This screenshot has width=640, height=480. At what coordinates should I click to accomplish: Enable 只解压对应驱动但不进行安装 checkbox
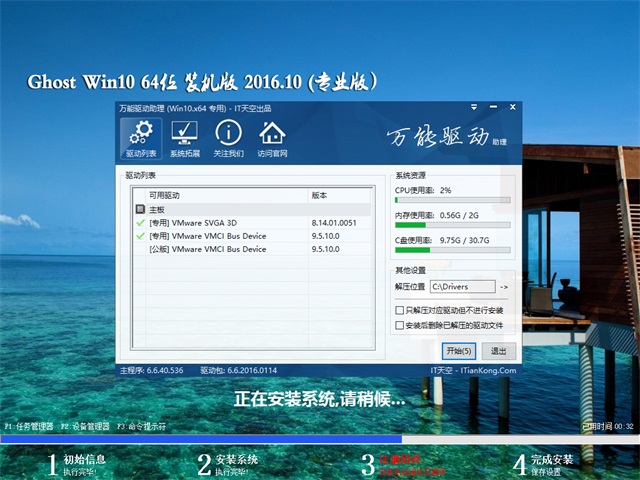click(400, 311)
